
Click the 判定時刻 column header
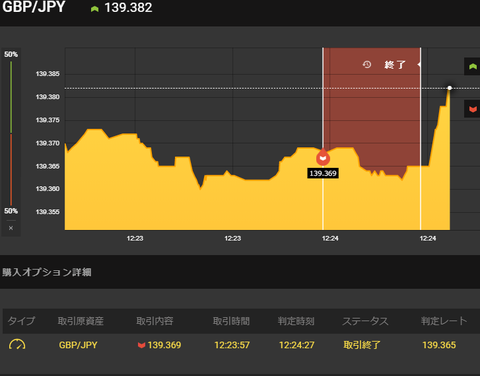pos(296,321)
